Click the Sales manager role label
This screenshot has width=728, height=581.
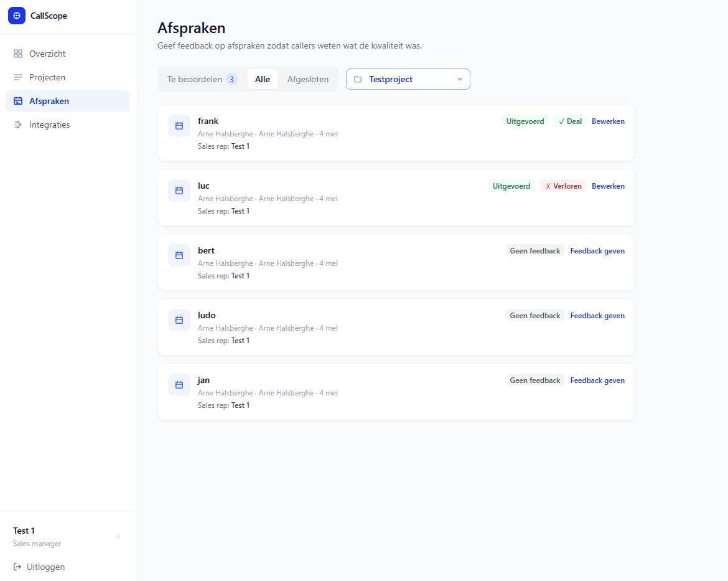coord(37,544)
